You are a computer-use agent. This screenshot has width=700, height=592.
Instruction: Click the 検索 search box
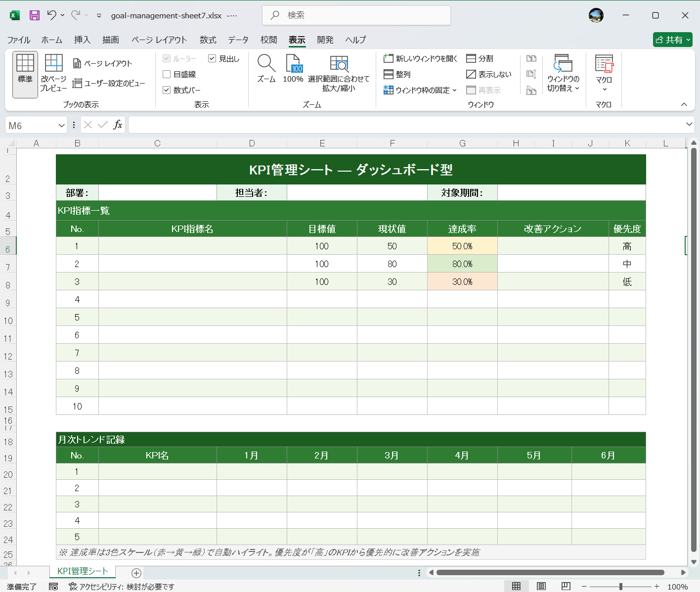356,15
